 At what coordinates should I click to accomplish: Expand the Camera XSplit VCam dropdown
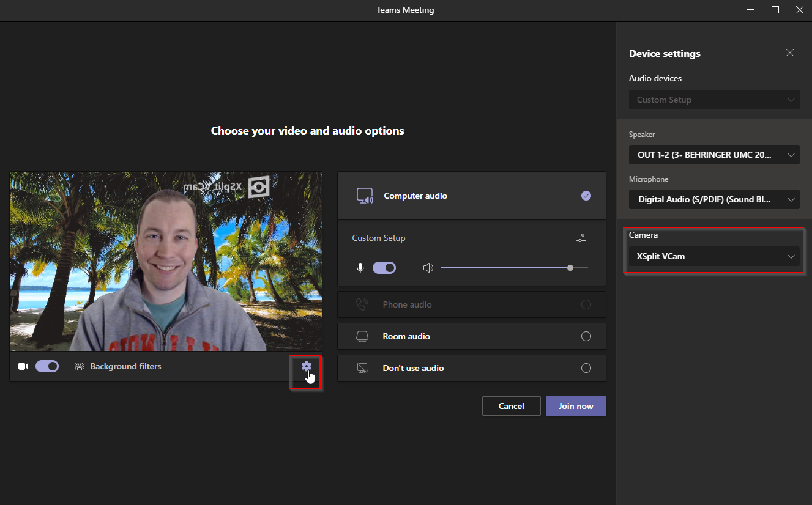pyautogui.click(x=714, y=256)
